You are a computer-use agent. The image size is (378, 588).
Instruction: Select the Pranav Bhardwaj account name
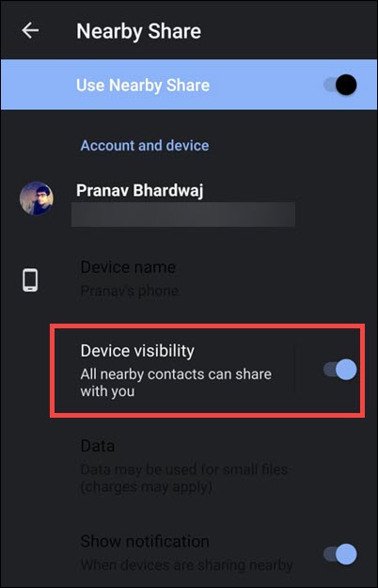coord(140,190)
